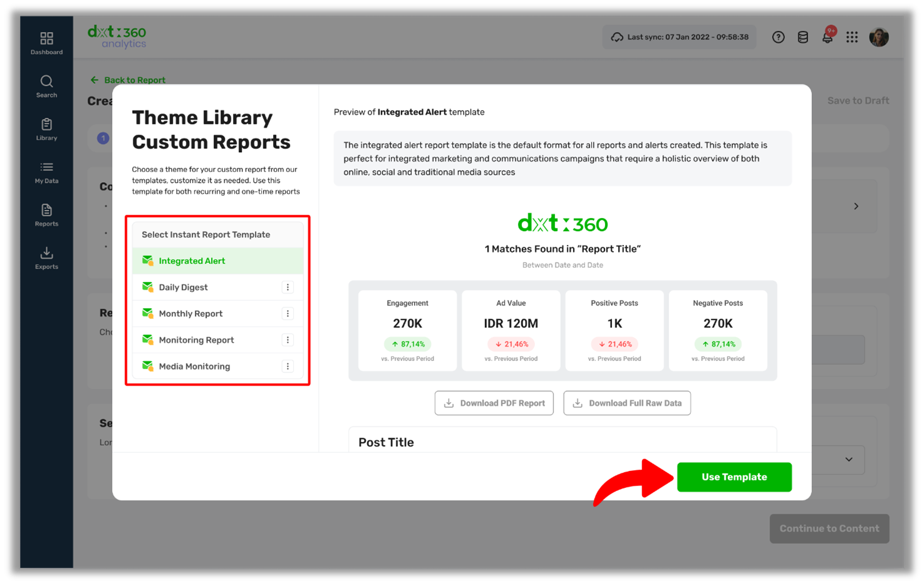Screen dimensions: 924x585
Task: Select the Monthly Report template
Action: [x=218, y=313]
